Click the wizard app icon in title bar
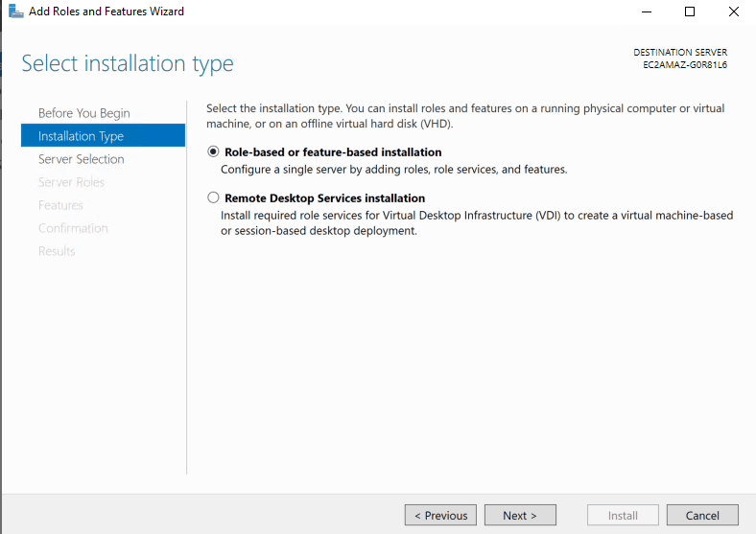Viewport: 756px width, 534px height. [16, 12]
